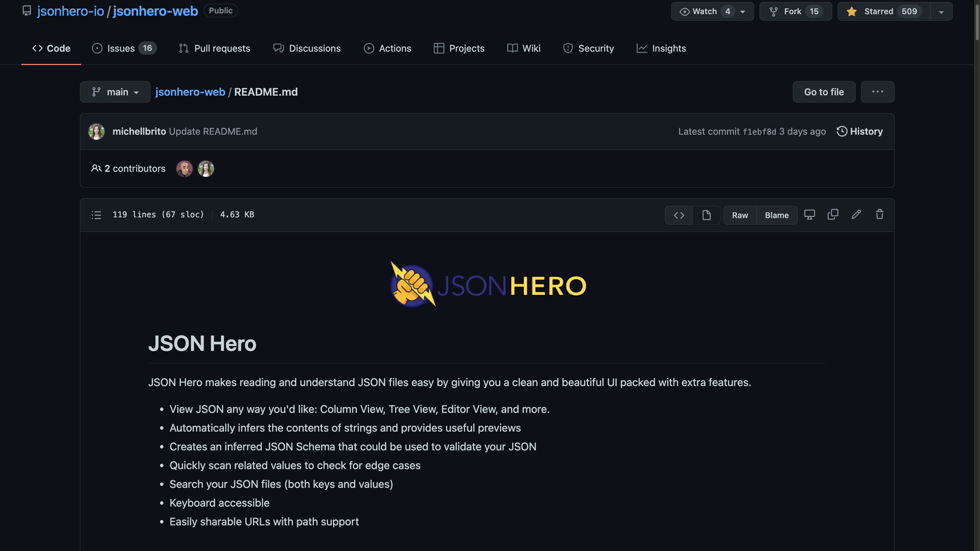Open the Insights tab

661,48
